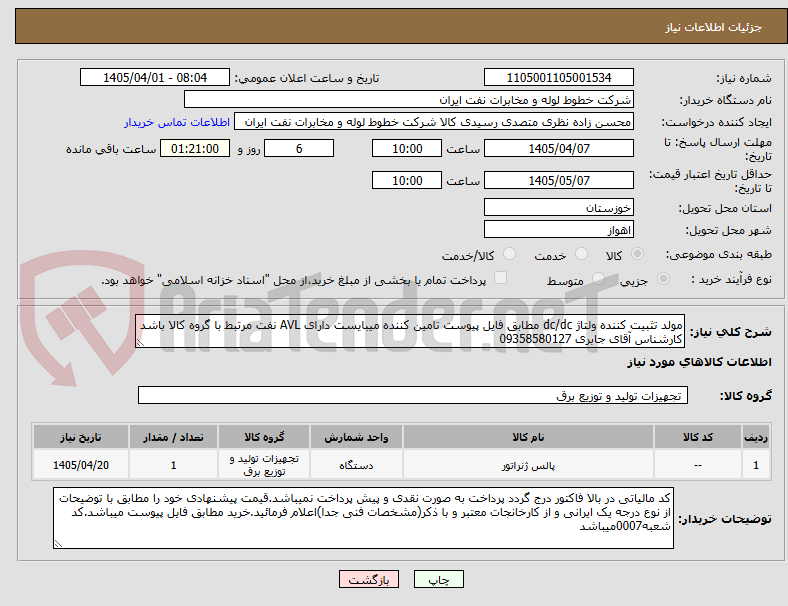Click the remaining days field showing 6

[299, 149]
